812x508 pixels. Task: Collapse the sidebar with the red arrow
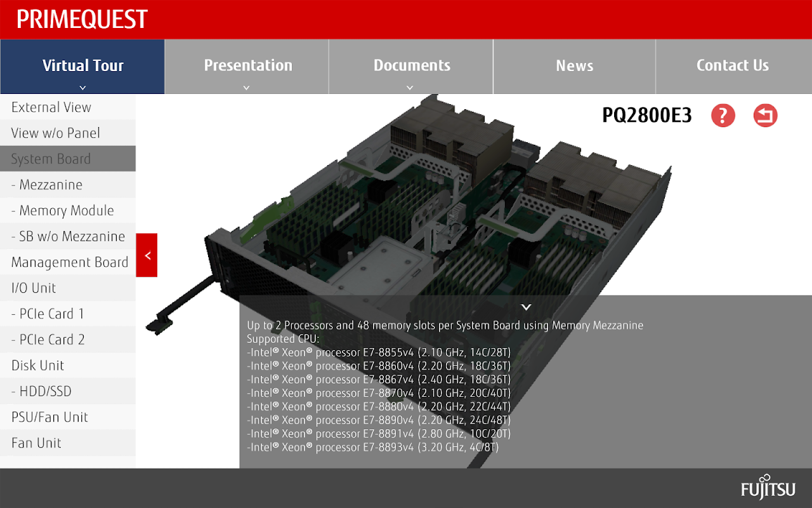[147, 255]
